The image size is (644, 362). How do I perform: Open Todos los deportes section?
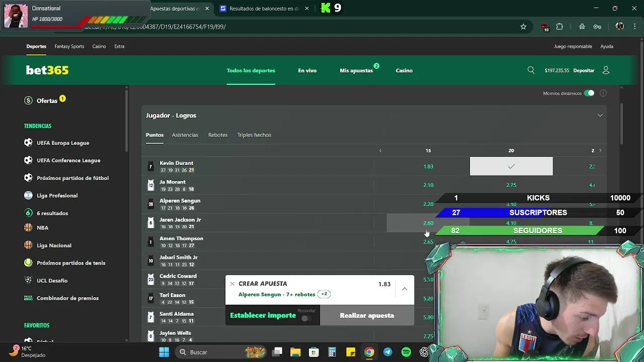pyautogui.click(x=251, y=70)
